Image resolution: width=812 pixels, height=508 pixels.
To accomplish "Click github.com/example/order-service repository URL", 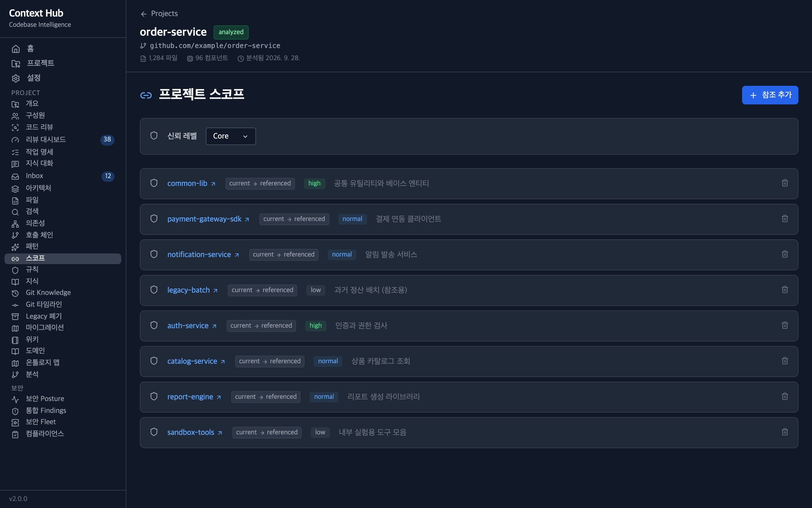I will click(215, 46).
